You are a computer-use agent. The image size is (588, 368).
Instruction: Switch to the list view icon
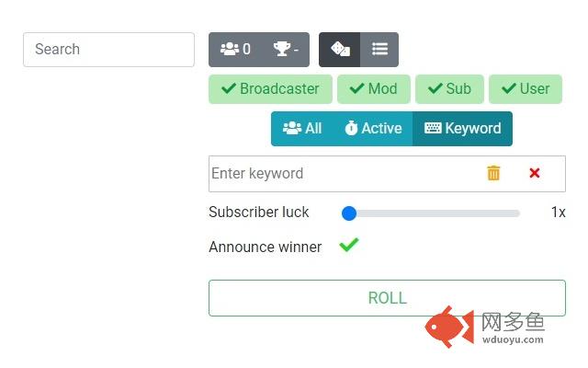[379, 50]
